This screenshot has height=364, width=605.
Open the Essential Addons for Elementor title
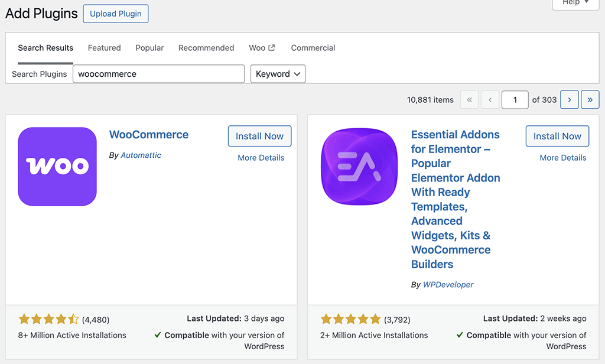coord(456,199)
